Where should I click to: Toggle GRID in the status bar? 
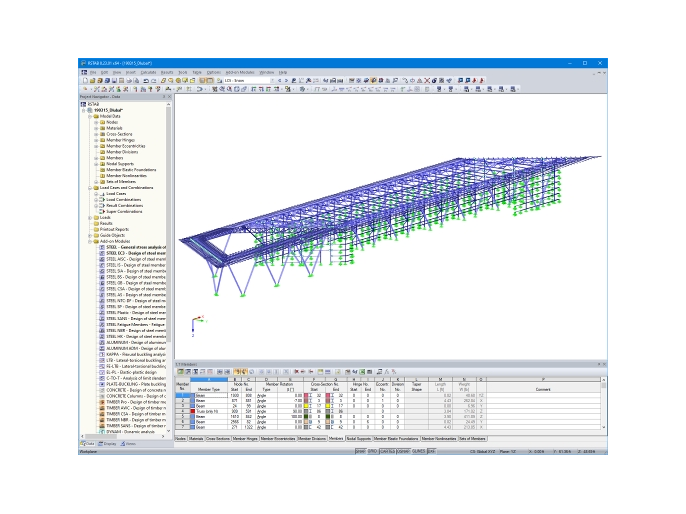click(372, 451)
